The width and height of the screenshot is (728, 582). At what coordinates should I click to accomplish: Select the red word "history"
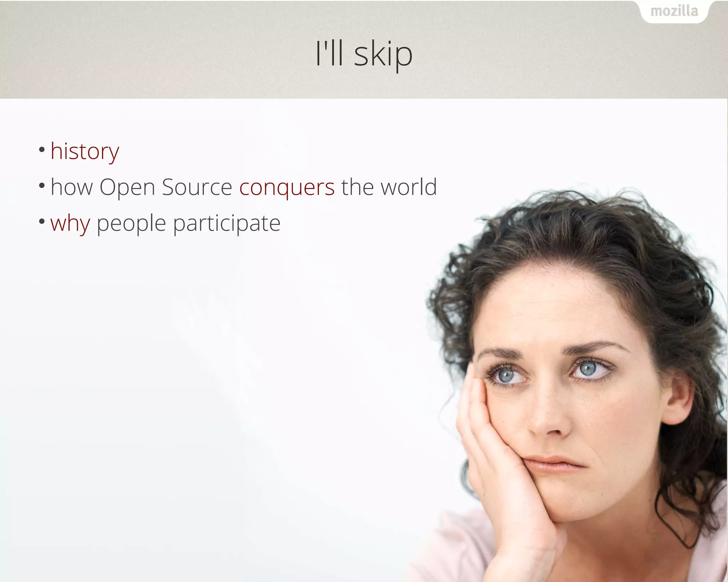85,152
